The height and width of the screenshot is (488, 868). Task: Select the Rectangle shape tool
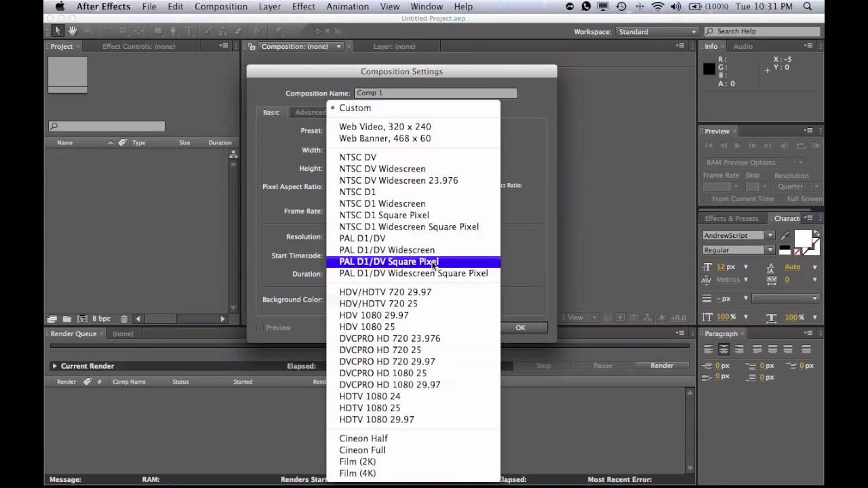[158, 31]
